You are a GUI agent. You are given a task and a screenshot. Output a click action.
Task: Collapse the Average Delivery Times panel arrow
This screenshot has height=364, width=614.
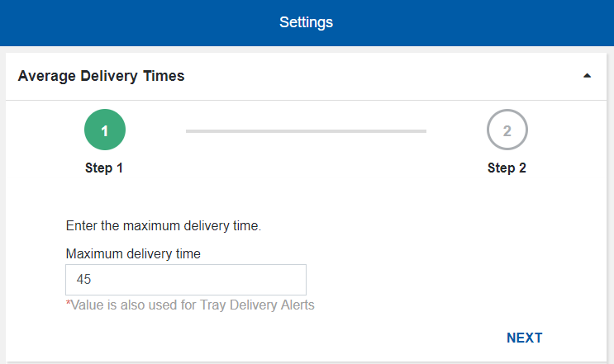pyautogui.click(x=587, y=76)
